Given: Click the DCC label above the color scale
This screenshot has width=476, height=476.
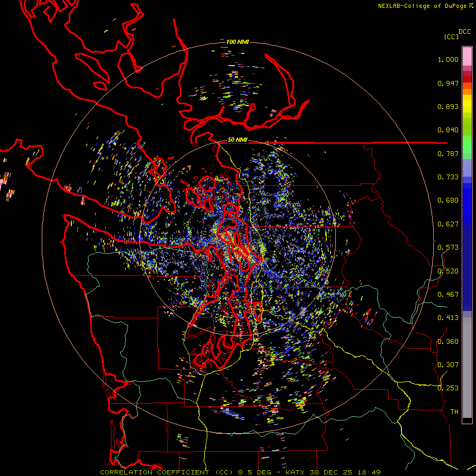Looking at the screenshot, I should tap(464, 32).
